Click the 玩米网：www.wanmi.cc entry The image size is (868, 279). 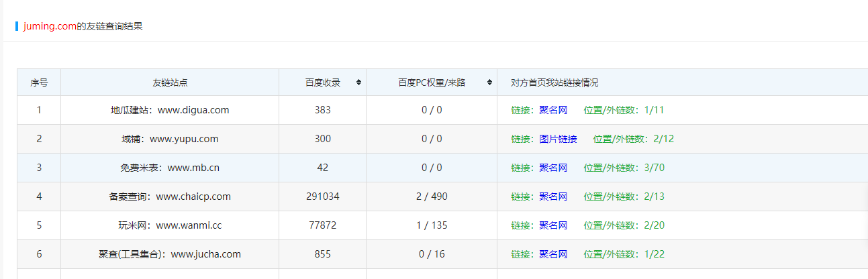coord(170,225)
